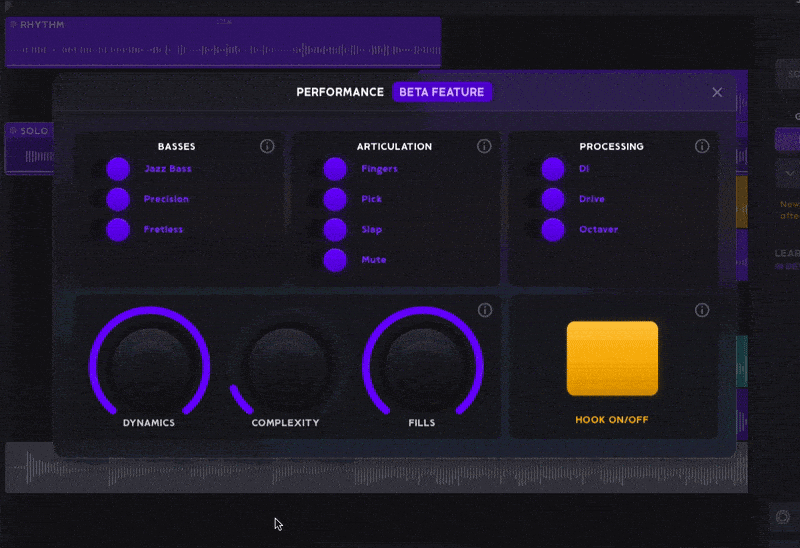Click the Slap label
The width and height of the screenshot is (800, 548).
click(371, 230)
